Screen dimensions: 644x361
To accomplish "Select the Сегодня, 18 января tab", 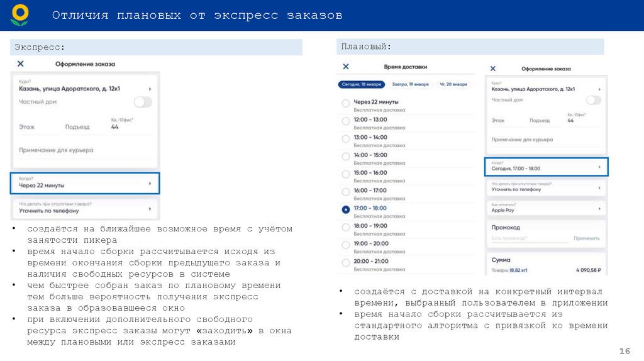I will pyautogui.click(x=361, y=84).
